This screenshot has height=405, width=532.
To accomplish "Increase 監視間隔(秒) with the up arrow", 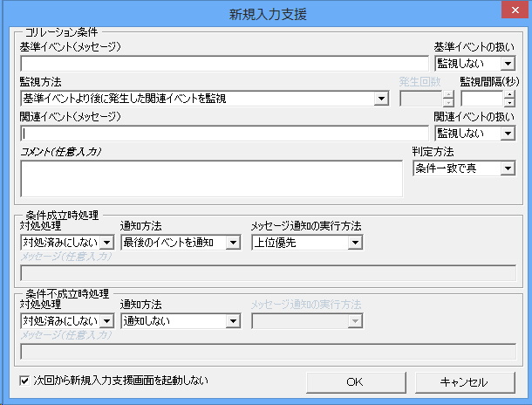I will point(509,95).
